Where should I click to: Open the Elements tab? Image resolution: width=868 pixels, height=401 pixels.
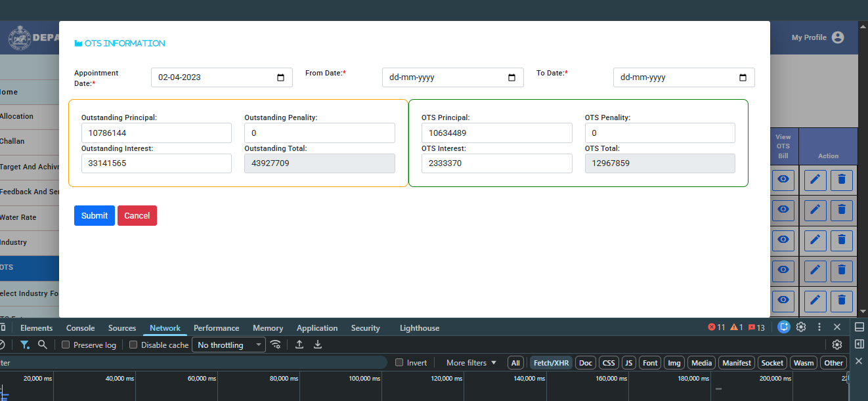(37, 328)
